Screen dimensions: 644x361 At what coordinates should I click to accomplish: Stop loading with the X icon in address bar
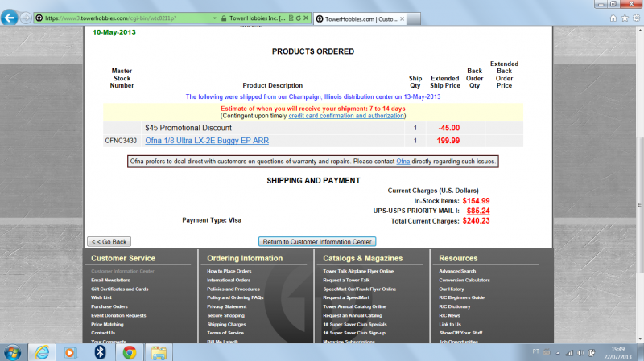(306, 18)
